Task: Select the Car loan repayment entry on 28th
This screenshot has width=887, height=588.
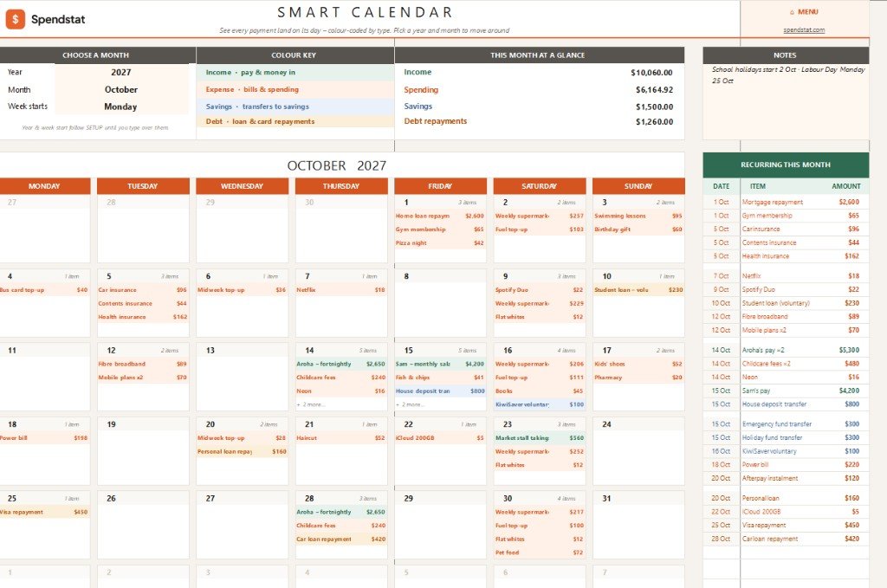Action: [x=341, y=540]
